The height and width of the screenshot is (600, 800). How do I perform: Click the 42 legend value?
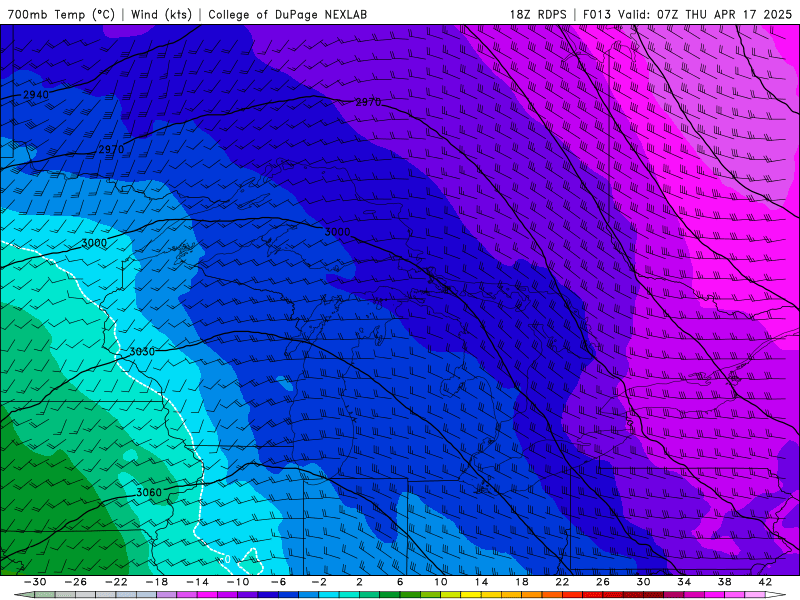point(765,582)
